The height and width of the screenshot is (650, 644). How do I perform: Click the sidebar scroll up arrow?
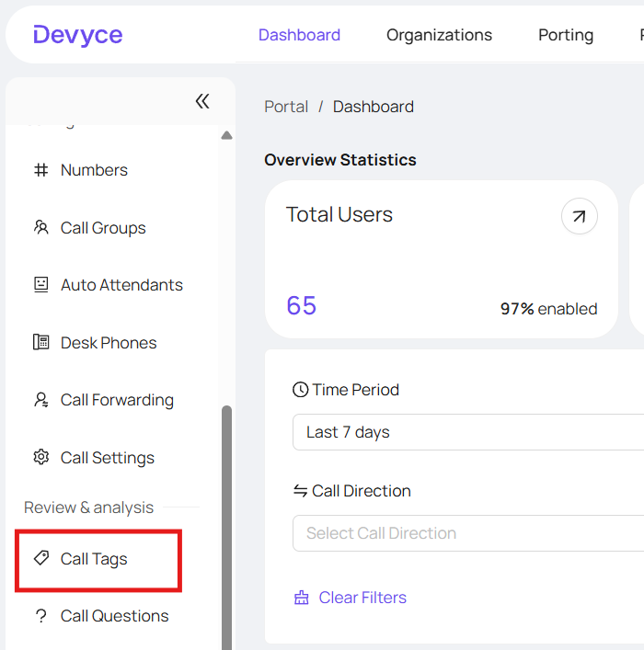coord(226,135)
